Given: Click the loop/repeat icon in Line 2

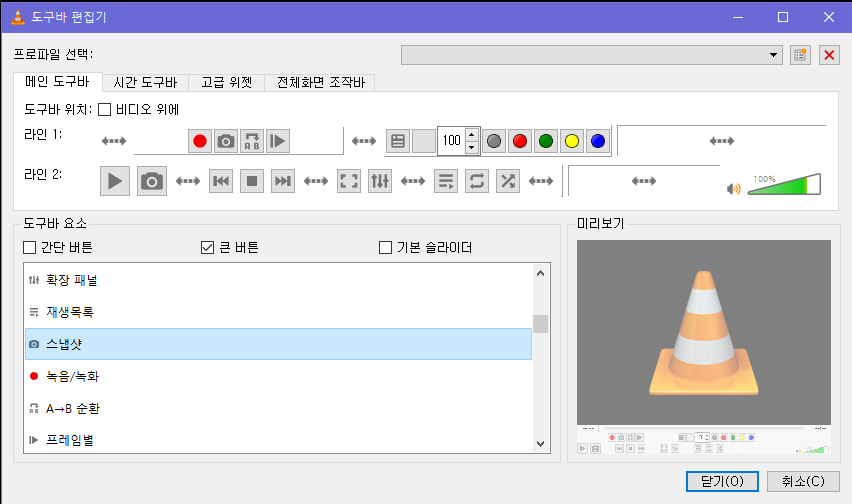Looking at the screenshot, I should [x=477, y=181].
